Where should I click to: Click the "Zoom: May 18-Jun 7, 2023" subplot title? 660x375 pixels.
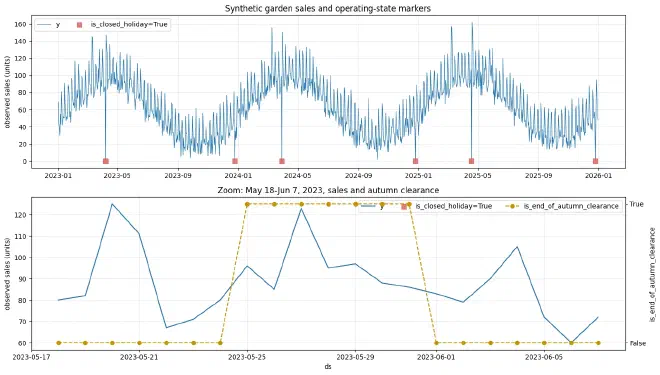328,190
